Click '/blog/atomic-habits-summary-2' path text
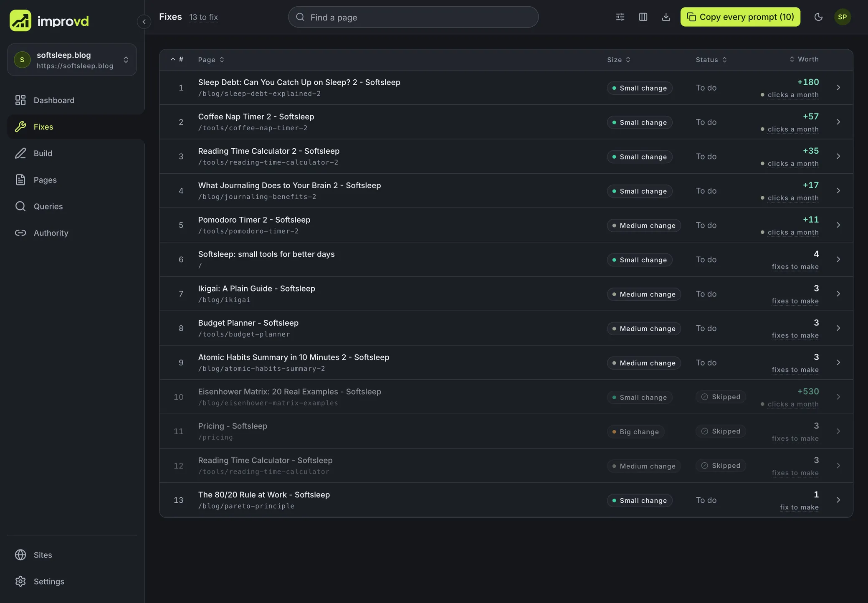This screenshot has height=603, width=868. tap(261, 369)
